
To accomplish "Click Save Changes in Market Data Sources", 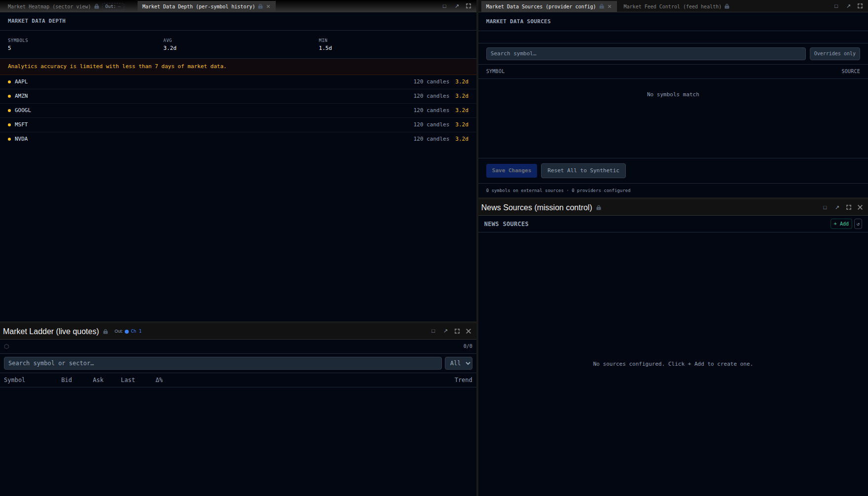I will coord(511,171).
